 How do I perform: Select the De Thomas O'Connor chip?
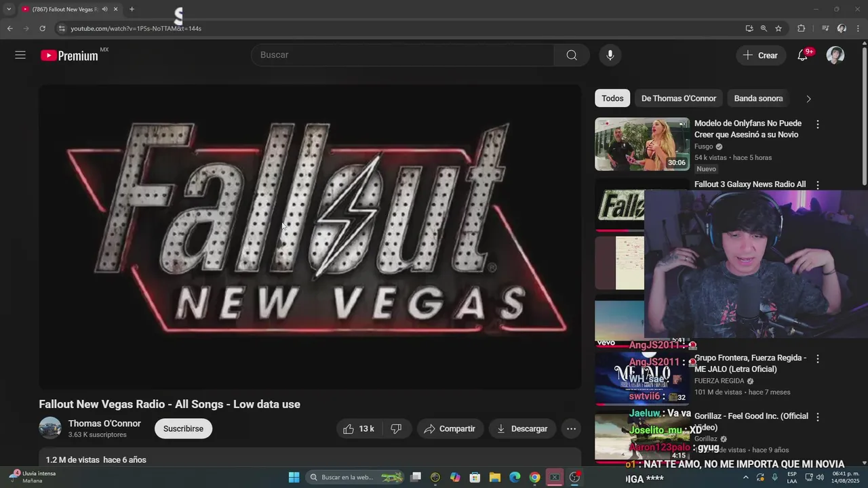[x=679, y=98]
